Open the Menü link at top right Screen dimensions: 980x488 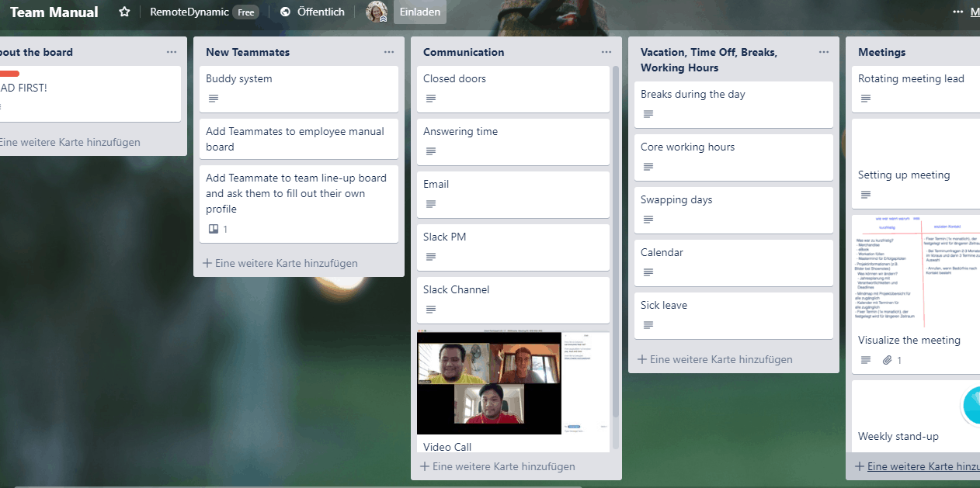point(975,12)
